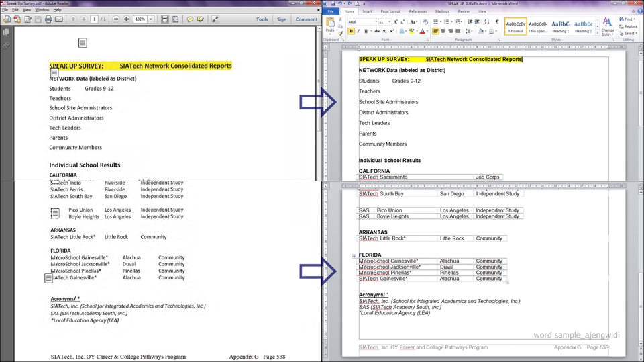The width and height of the screenshot is (644, 362).
Task: Open attachments paperclip panel in Reader sidebar
Action: [6, 45]
